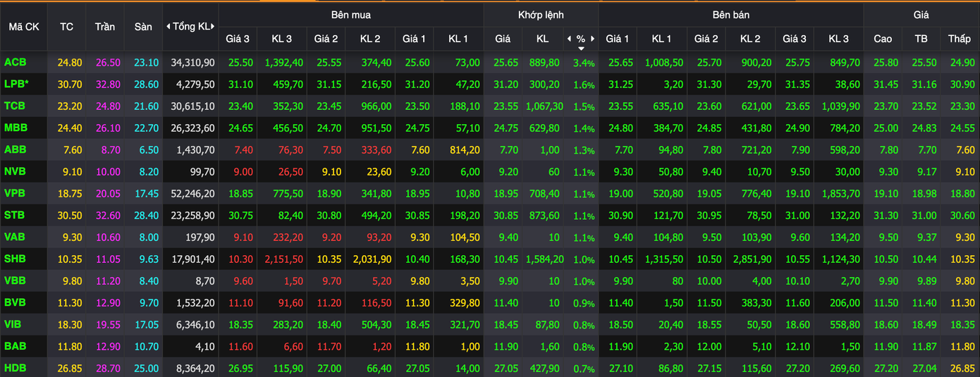Click right arrow next to % column
The image size is (980, 377).
coord(593,39)
